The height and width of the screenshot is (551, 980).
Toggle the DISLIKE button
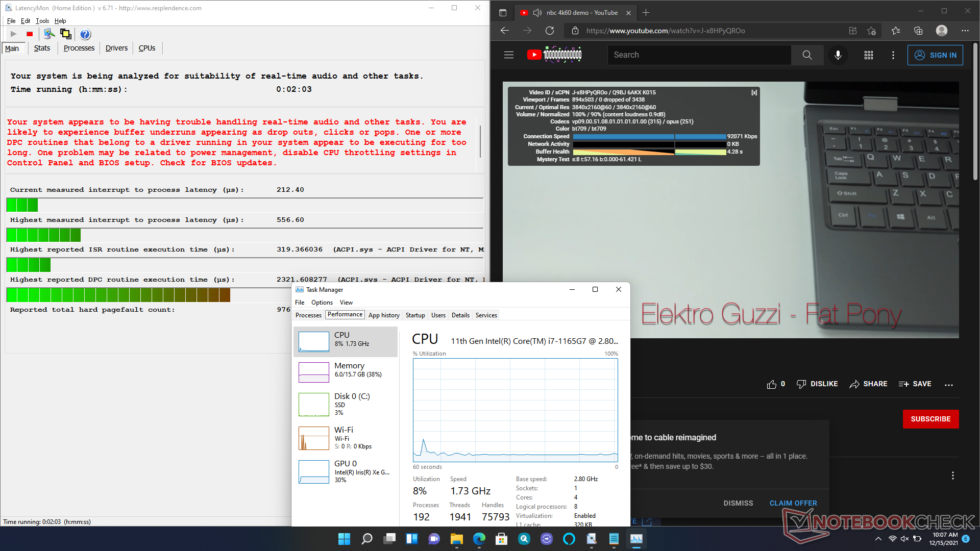coord(817,384)
